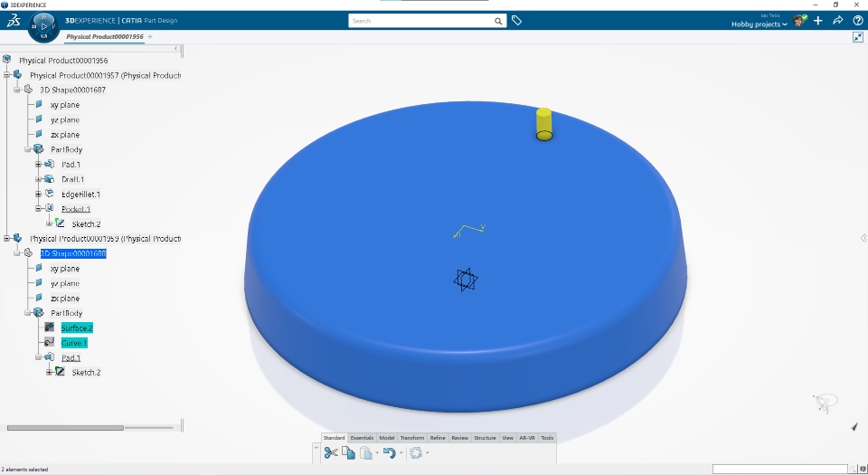
Task: Click the Update cycle icon
Action: pyautogui.click(x=416, y=453)
